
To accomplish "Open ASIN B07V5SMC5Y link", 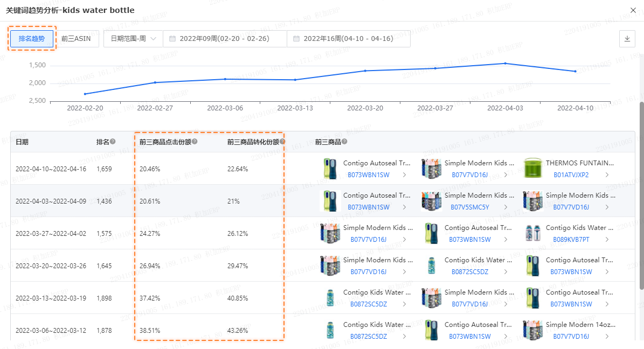I will 470,207.
